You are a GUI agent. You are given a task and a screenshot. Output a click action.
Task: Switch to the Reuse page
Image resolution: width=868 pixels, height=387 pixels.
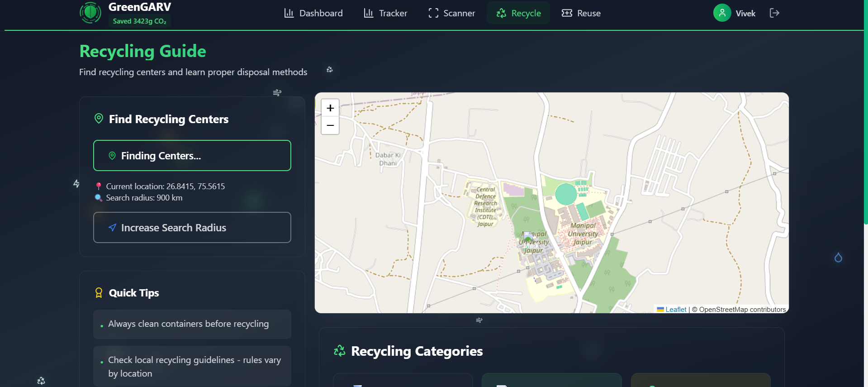coord(581,13)
